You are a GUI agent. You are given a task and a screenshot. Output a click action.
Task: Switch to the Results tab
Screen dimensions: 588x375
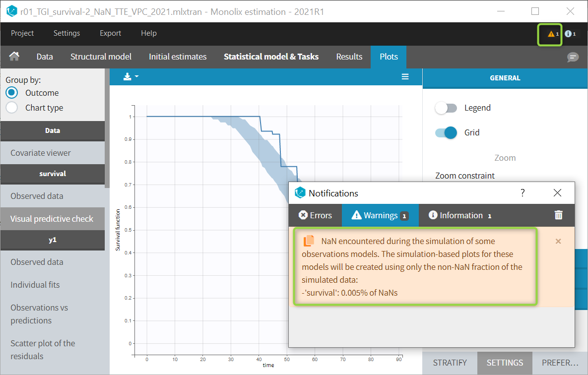click(349, 57)
